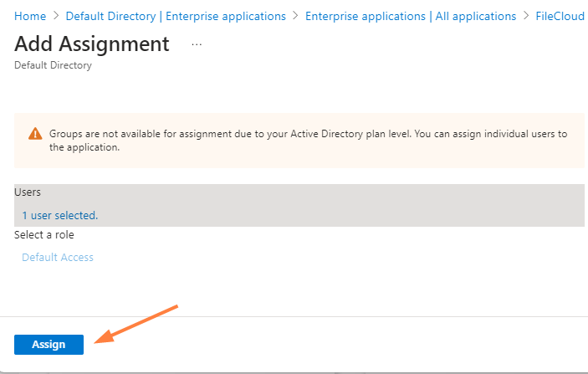
Task: Open the '1 user selected.' link
Action: click(x=59, y=215)
